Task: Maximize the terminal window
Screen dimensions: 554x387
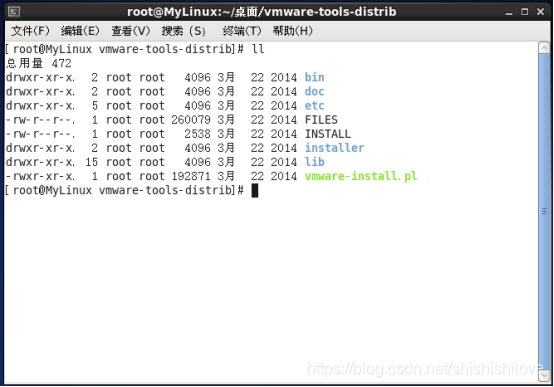Action: [x=525, y=12]
